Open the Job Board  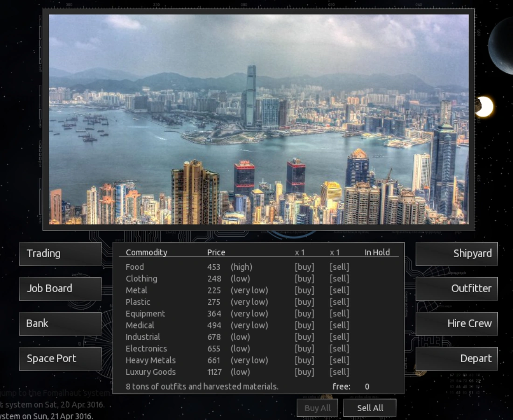[x=60, y=289]
